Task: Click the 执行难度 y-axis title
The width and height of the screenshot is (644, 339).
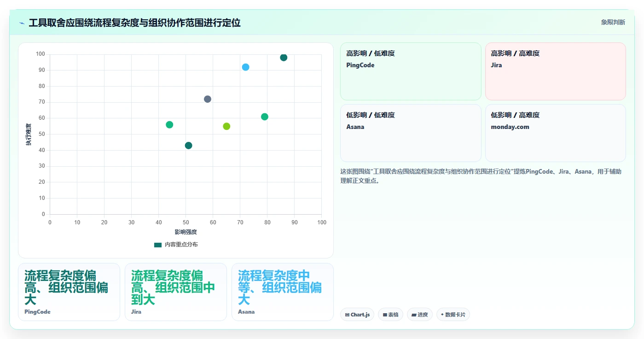Action: coord(29,134)
